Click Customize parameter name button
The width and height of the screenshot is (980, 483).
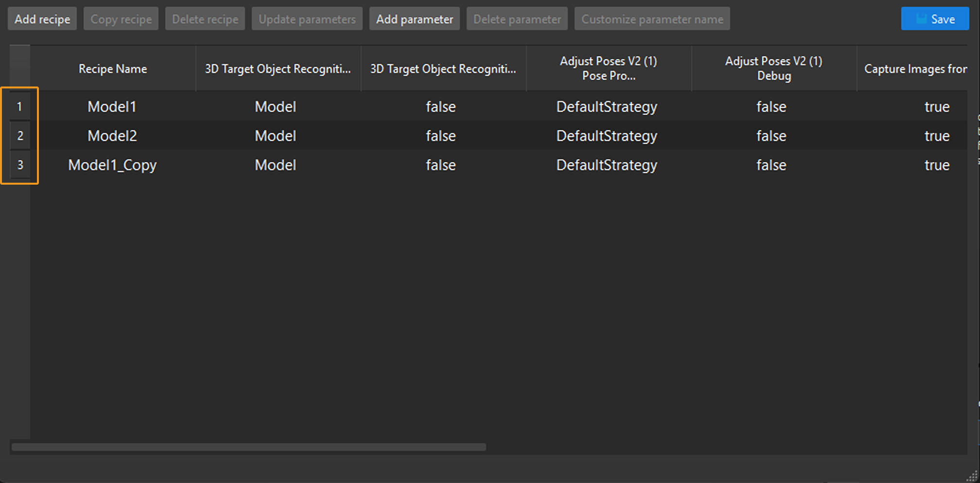[x=652, y=19]
